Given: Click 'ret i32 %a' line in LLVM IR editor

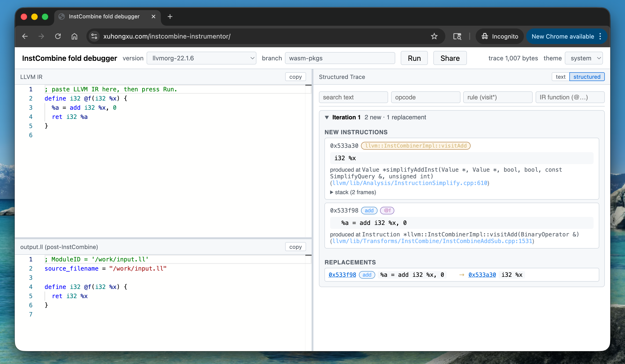Looking at the screenshot, I should coord(70,117).
